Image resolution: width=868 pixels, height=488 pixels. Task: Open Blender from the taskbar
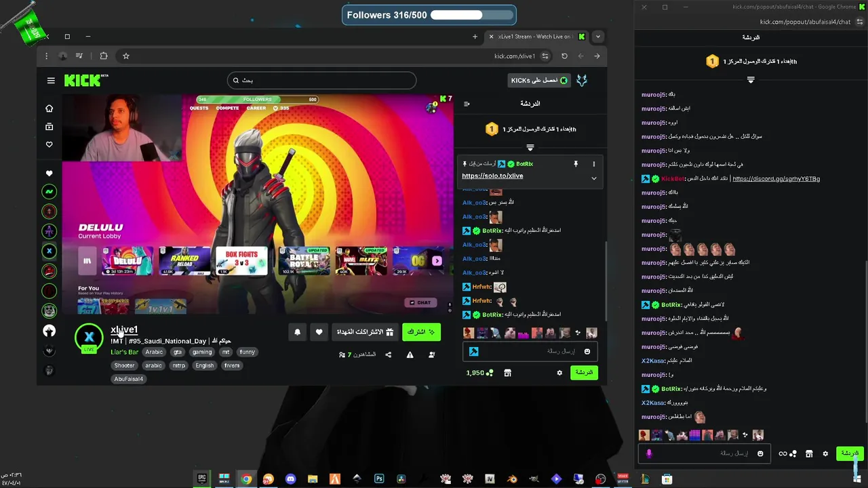click(512, 479)
